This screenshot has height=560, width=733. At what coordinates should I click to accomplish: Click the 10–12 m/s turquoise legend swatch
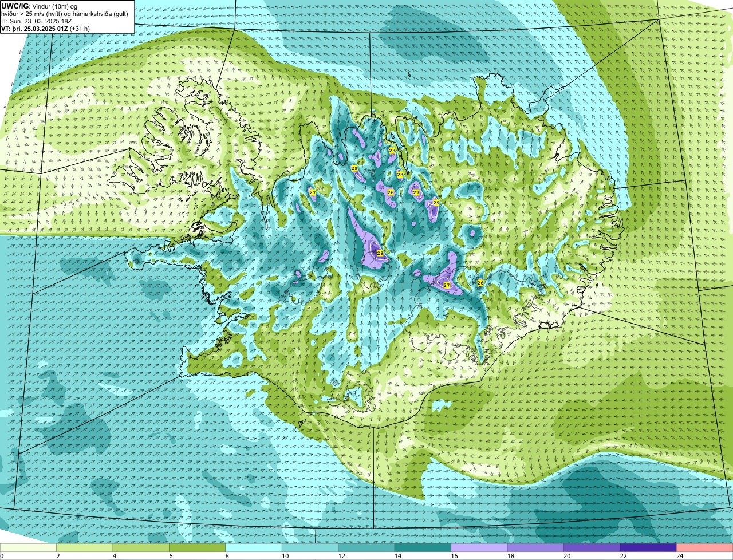click(311, 547)
